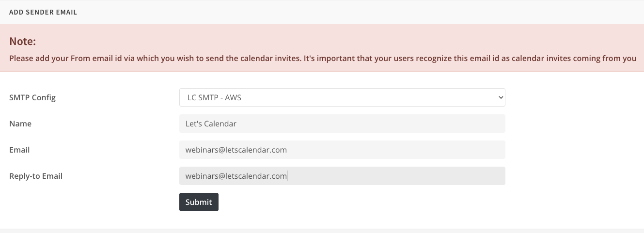Click the ADD SENDER EMAIL header title

[43, 12]
